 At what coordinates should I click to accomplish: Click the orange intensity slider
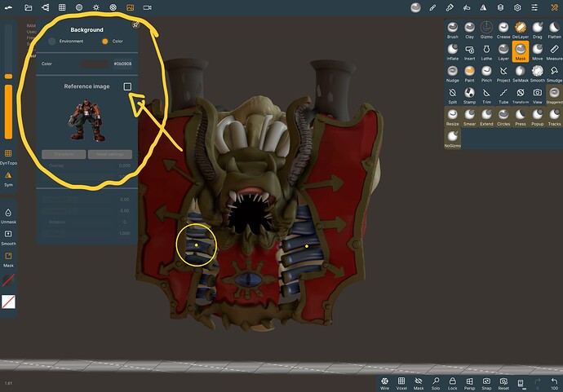point(8,112)
